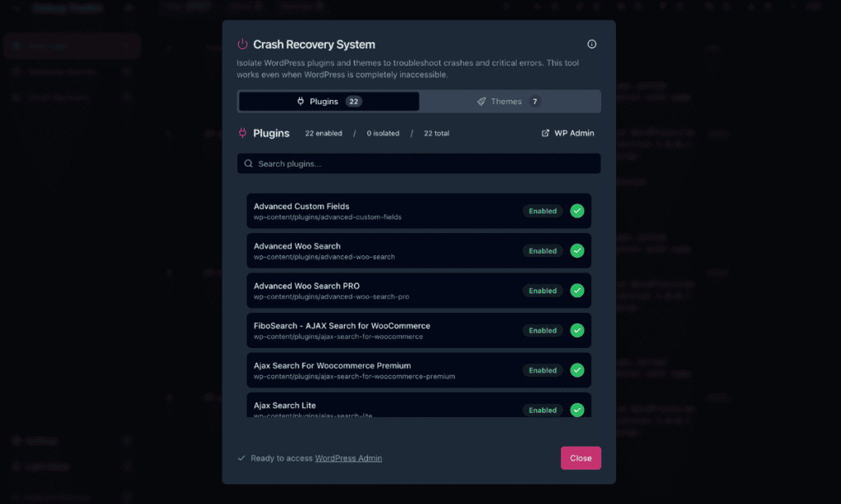This screenshot has width=841, height=504.
Task: Click path wp-content/plugins/advanced-custom-fields
Action: pos(327,218)
